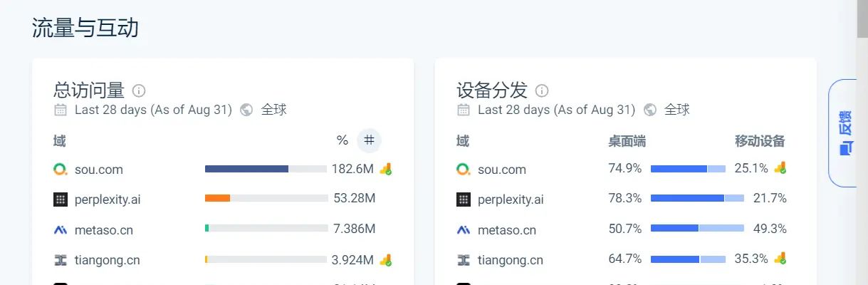Select 50.7% desktop share for metaso.cn

(625, 229)
